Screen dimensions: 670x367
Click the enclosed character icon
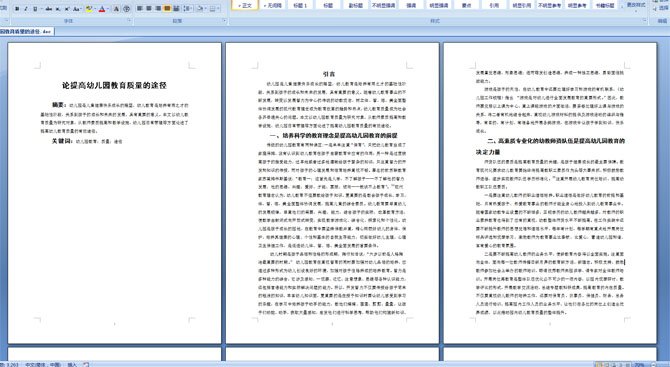coord(126,9)
